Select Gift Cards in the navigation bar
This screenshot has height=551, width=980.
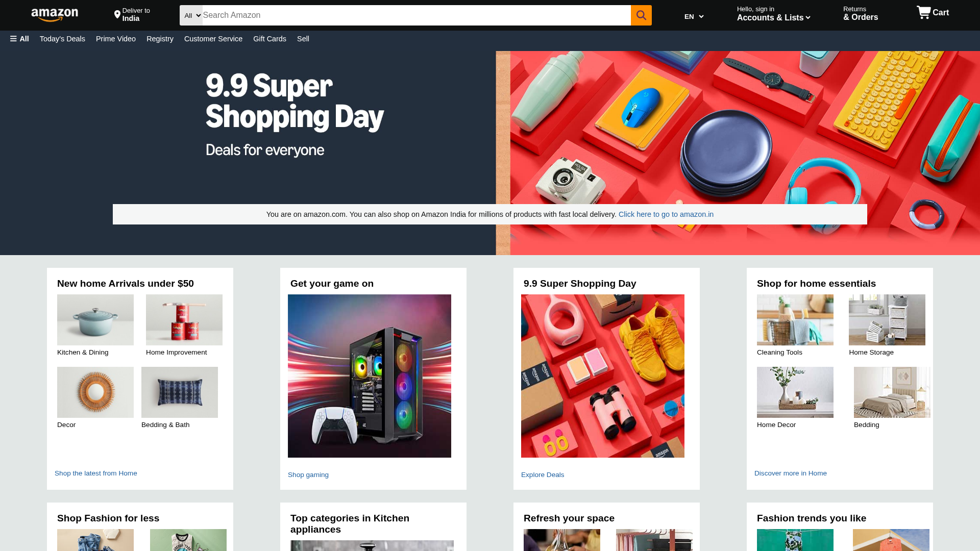coord(269,39)
